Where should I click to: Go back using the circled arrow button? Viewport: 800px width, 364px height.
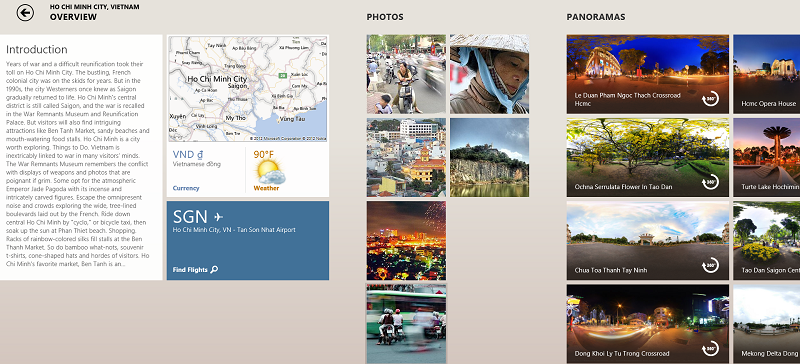pyautogui.click(x=25, y=13)
